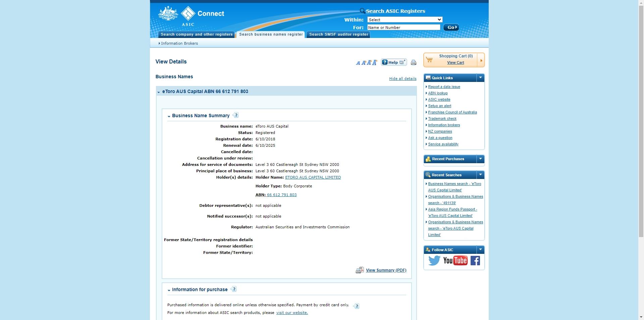Open recent Organisations search 'eToro AUS Capital Limited'
Image resolution: width=644 pixels, height=320 pixels.
point(455,228)
